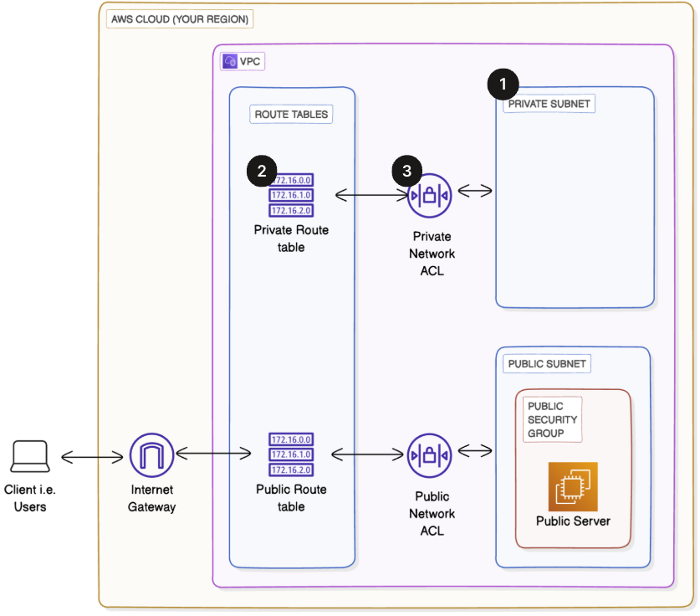Click the Internet Gateway caption
Screen dimensions: 700x616
151,499
